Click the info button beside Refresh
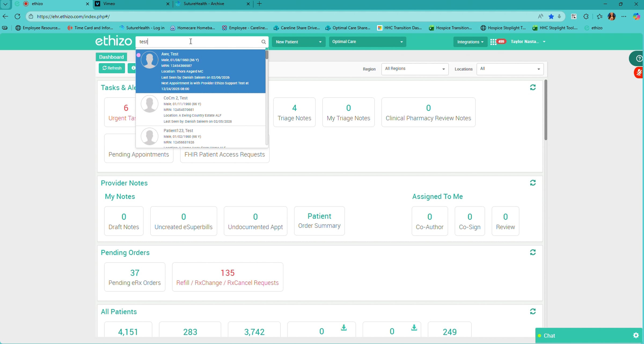 point(132,68)
